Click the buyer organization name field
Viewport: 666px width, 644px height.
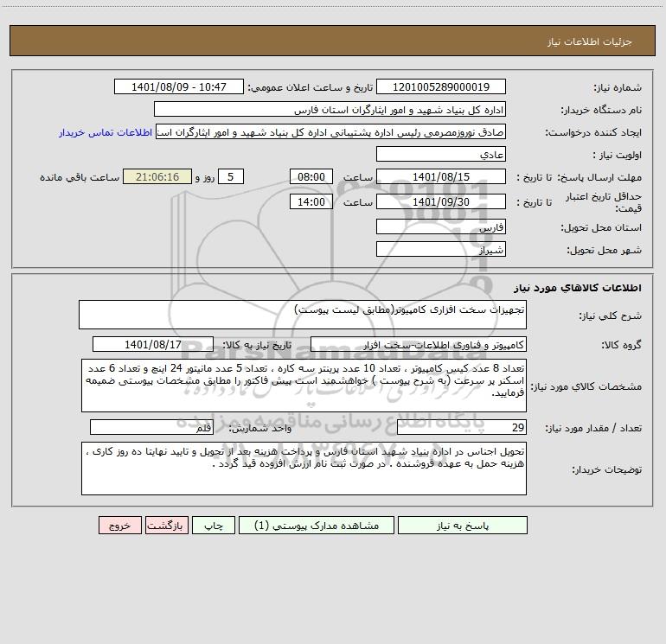coord(330,110)
